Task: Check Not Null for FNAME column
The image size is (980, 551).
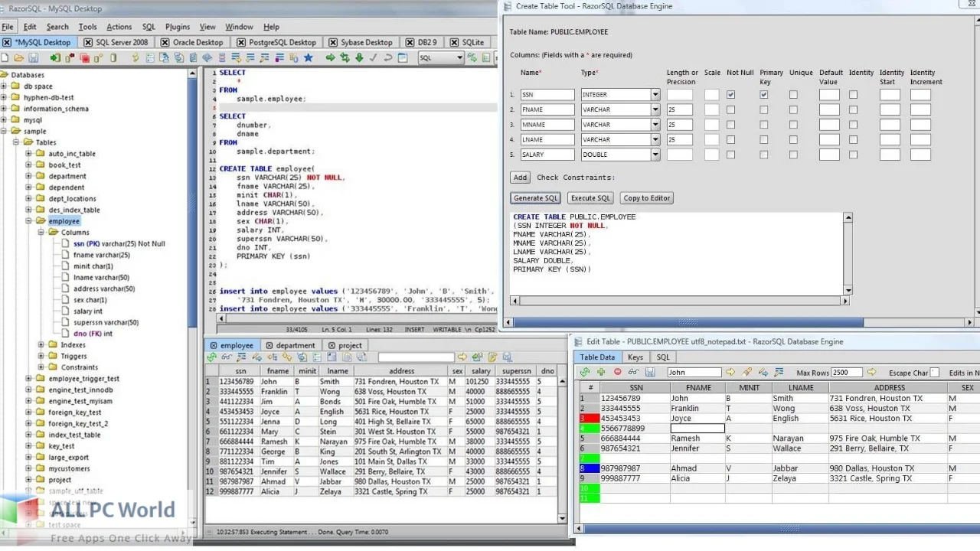Action: point(730,109)
